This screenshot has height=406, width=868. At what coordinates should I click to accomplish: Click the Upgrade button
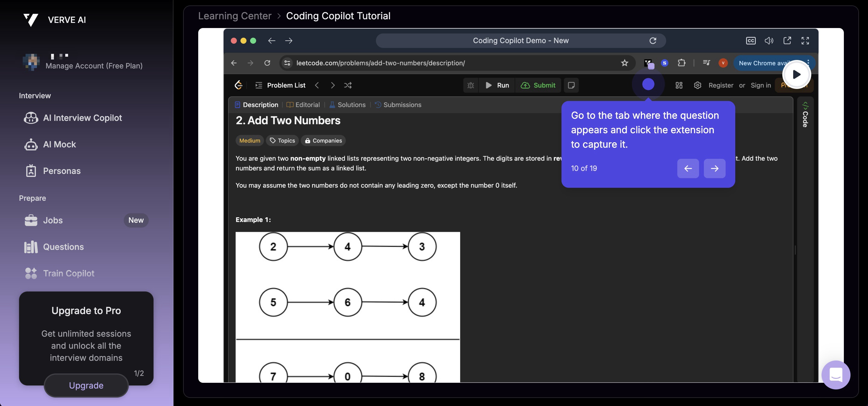pyautogui.click(x=86, y=385)
